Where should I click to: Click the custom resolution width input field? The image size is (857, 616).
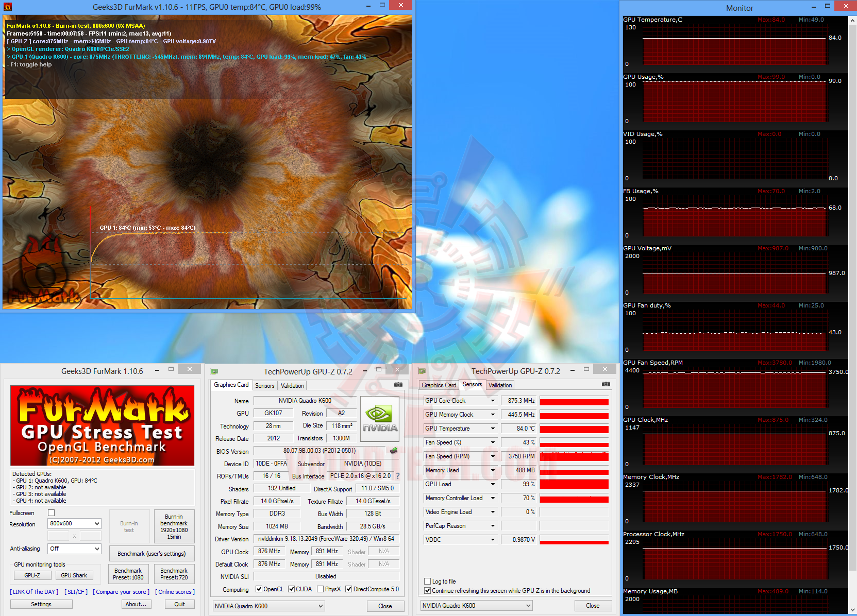(58, 536)
